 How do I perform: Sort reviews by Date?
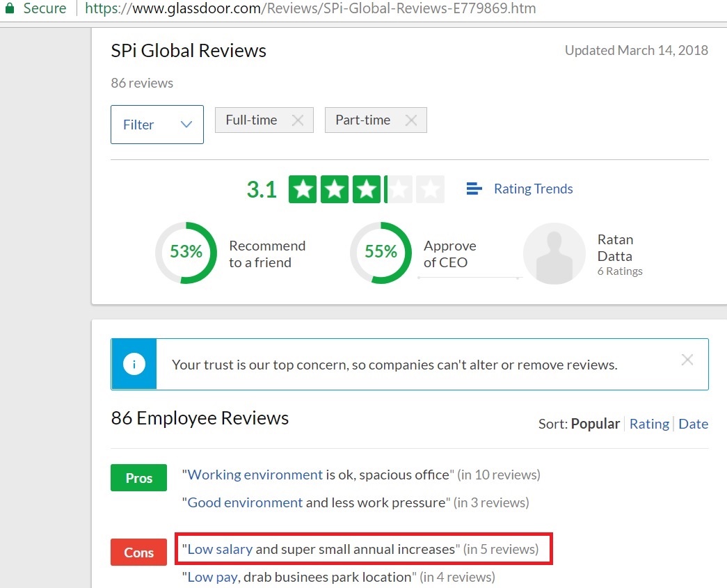[x=693, y=424]
